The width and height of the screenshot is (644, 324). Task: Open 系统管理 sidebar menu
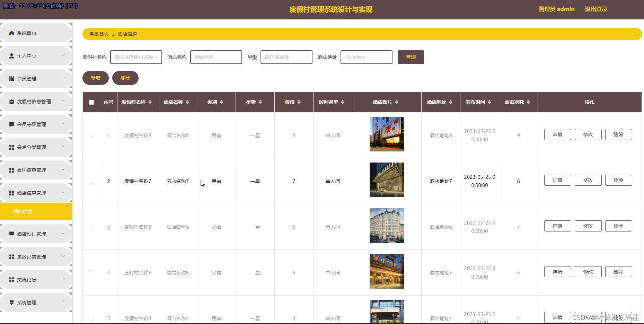[36, 303]
